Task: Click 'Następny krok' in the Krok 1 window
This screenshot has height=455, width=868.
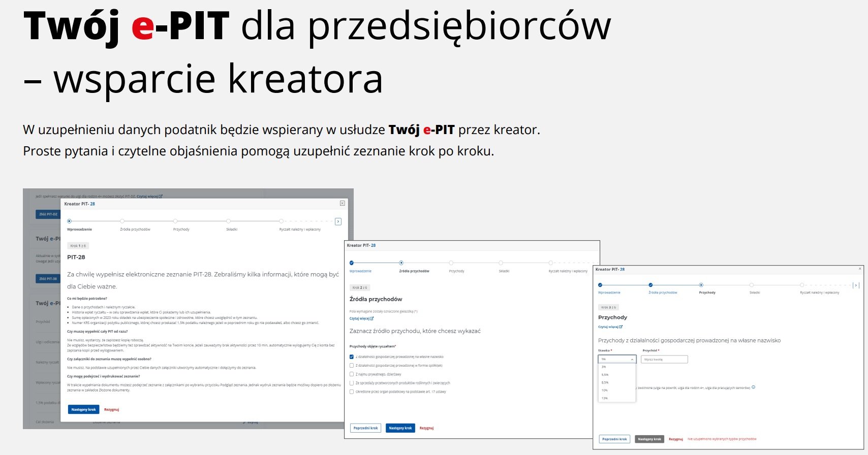Action: [84, 409]
